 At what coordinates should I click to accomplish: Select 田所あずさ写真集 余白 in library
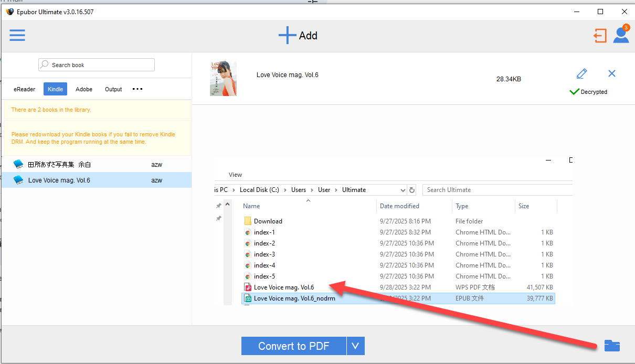click(x=97, y=164)
